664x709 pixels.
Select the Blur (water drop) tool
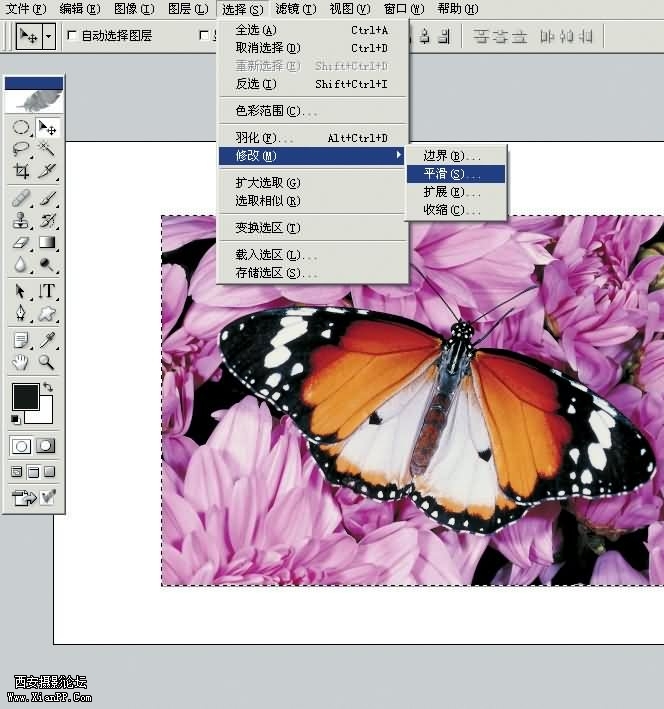click(21, 264)
